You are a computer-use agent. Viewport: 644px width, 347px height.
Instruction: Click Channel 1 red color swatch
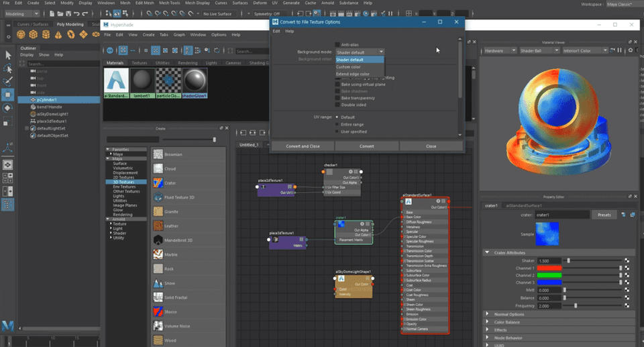[549, 268]
